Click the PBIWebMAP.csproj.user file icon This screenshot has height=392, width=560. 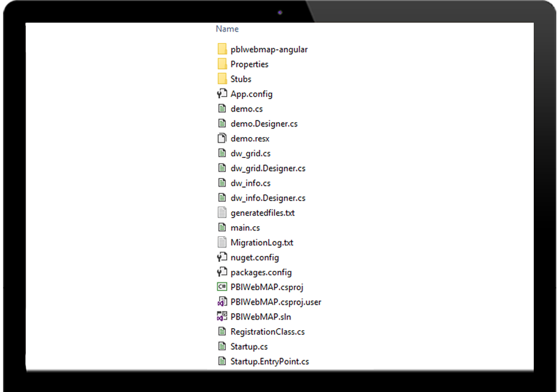(x=222, y=301)
